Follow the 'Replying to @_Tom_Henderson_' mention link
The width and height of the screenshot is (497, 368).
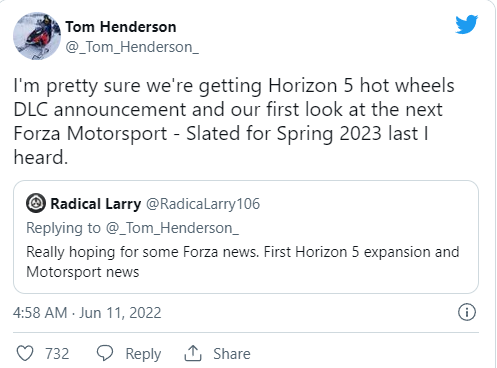(x=172, y=228)
